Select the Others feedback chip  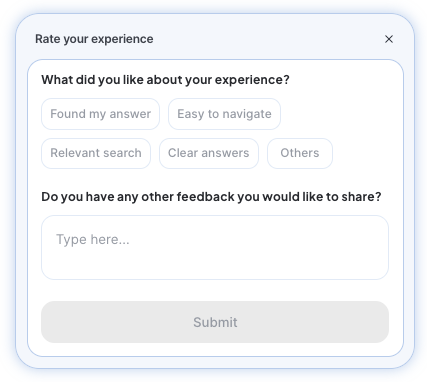pos(300,153)
